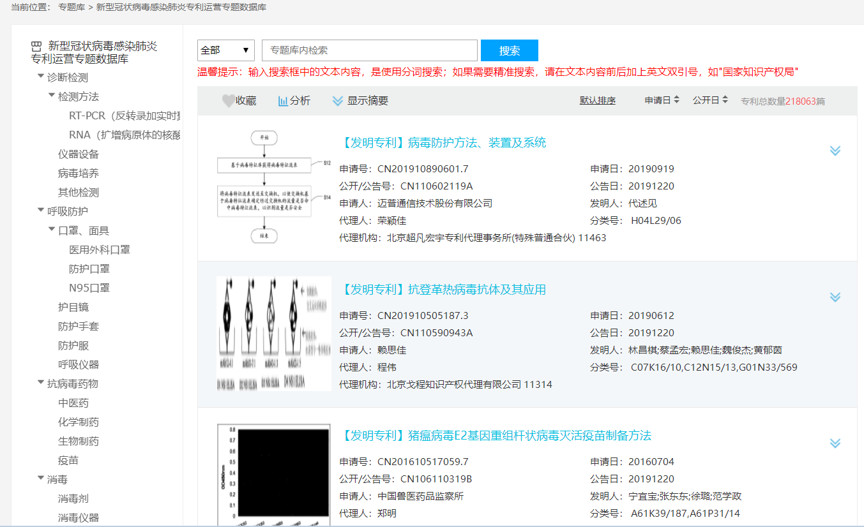The image size is (864, 527).
Task: Click the dengue antibody patent figure thumbnail
Action: click(274, 334)
